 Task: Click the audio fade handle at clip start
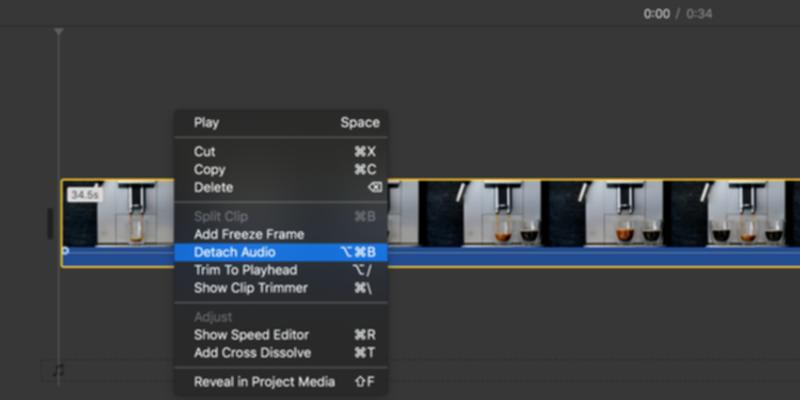(x=65, y=251)
